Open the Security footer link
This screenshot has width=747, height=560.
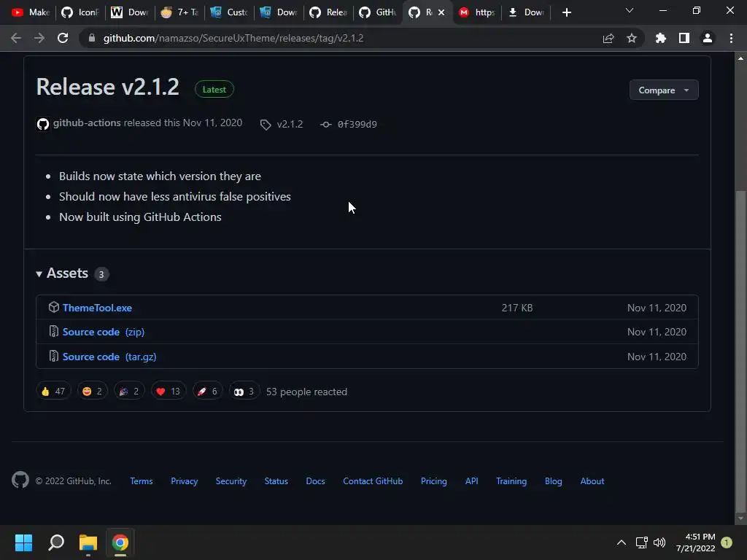coord(231,481)
